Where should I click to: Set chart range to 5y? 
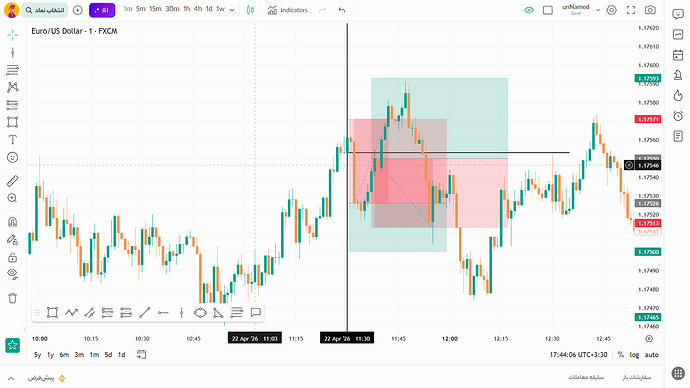[x=37, y=355]
